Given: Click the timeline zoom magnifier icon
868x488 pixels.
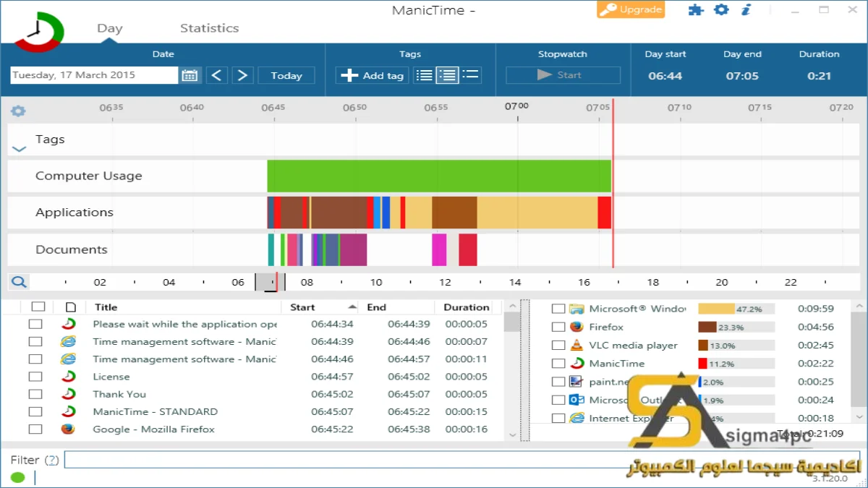Looking at the screenshot, I should click(19, 282).
